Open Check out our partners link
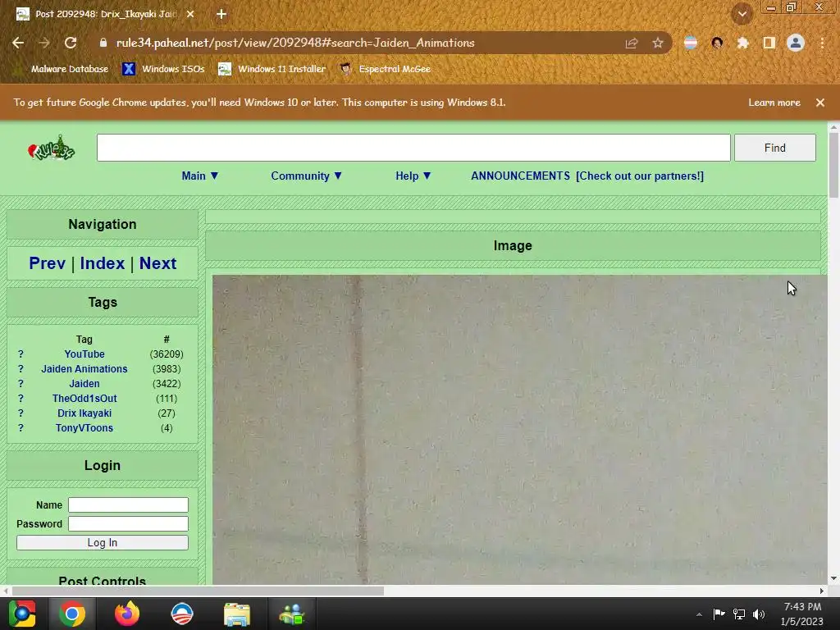 pyautogui.click(x=640, y=176)
